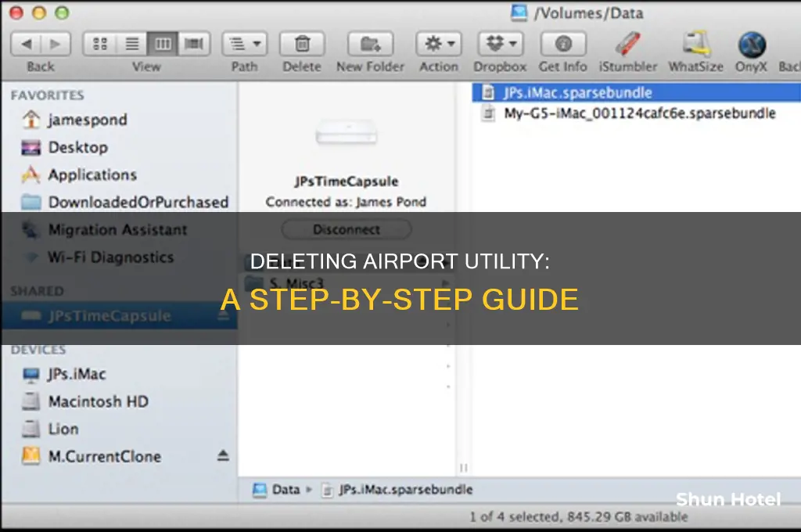Launch WhatSize from the toolbar
Image resolution: width=801 pixels, height=532 pixels.
(695, 44)
